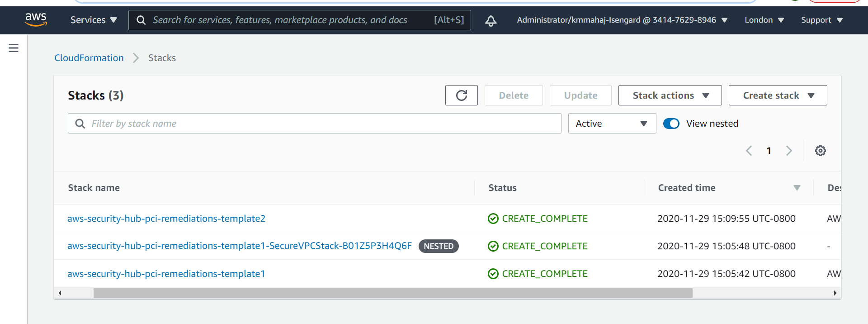Click created time 15:09:55 cell
The image size is (868, 324).
(x=726, y=219)
